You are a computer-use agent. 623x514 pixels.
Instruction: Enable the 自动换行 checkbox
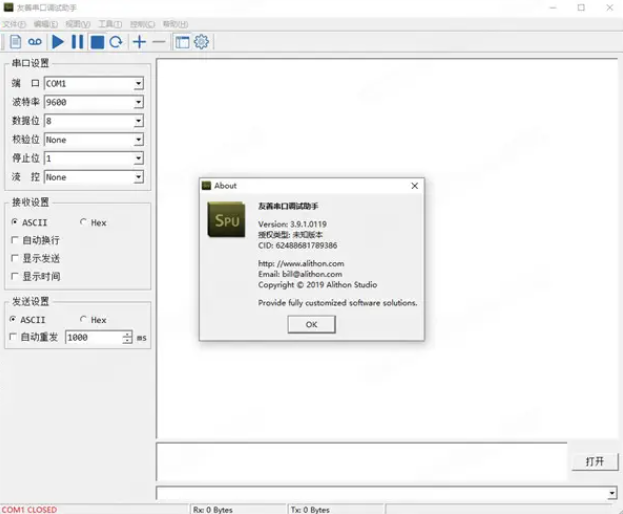click(x=14, y=240)
